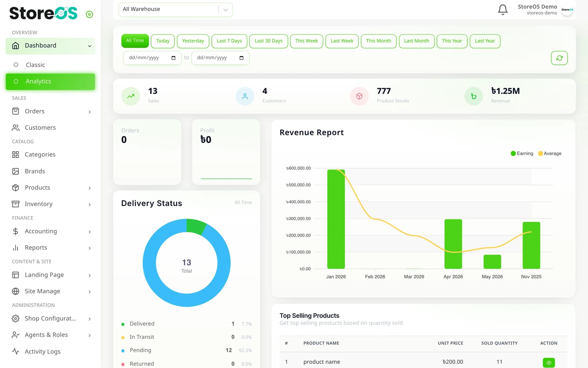Choose the Last 30 Days range
The width and height of the screenshot is (588, 368).
[x=268, y=41]
